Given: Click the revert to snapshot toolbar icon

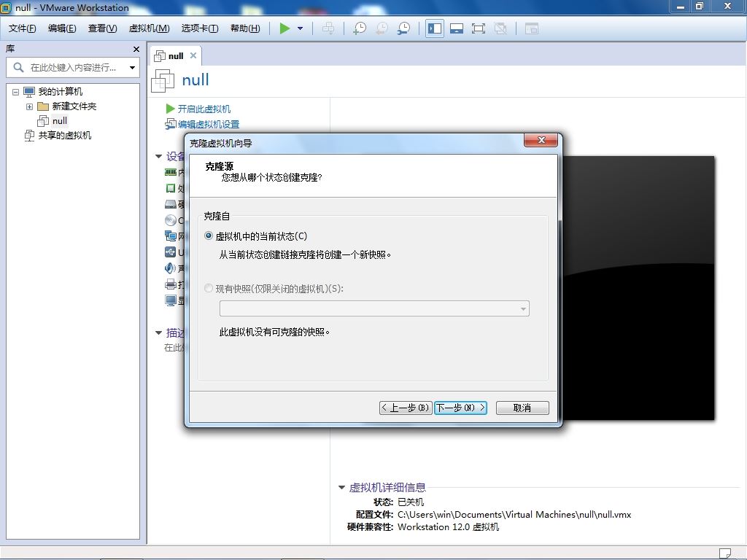Looking at the screenshot, I should 382,28.
